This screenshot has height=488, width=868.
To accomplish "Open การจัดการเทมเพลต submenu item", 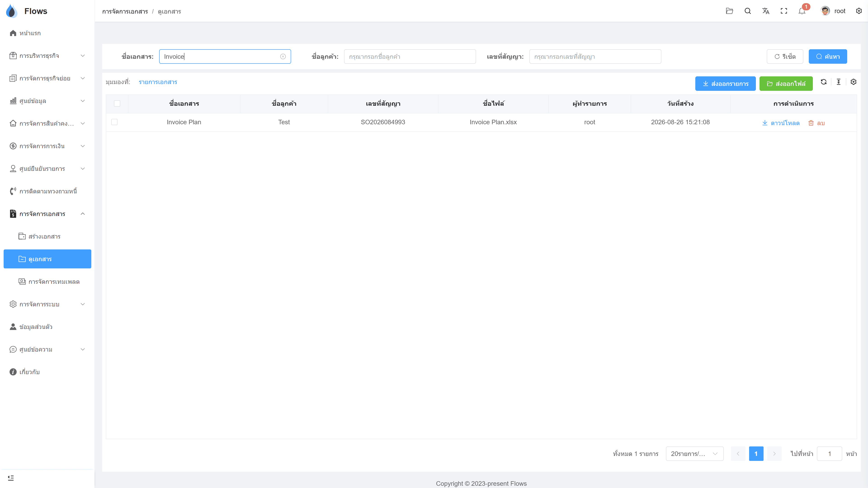I will click(x=47, y=282).
